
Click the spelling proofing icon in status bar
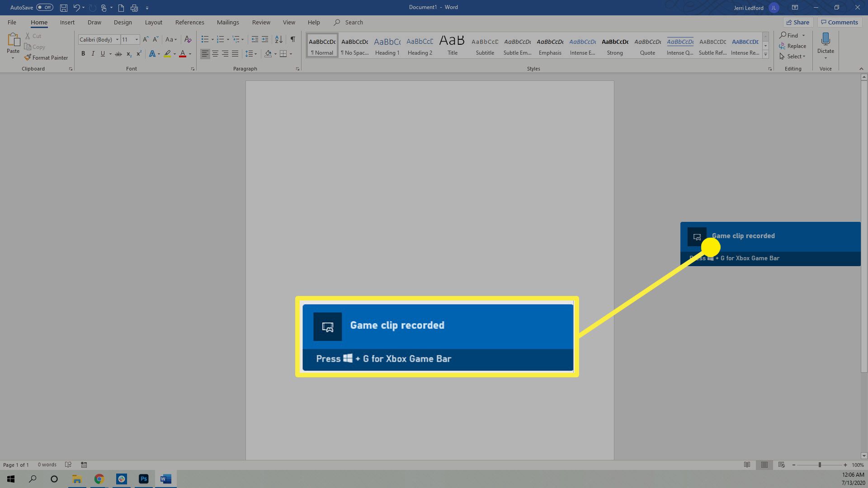coord(68,465)
